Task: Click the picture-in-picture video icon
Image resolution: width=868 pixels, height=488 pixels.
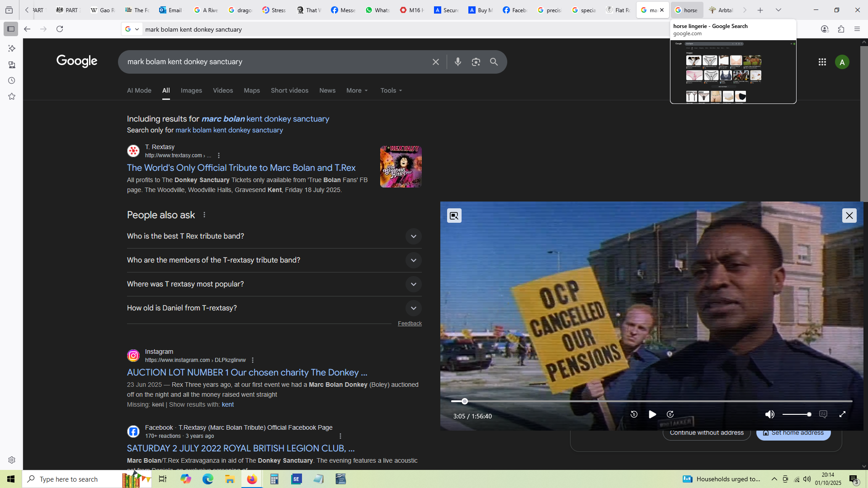Action: click(454, 216)
